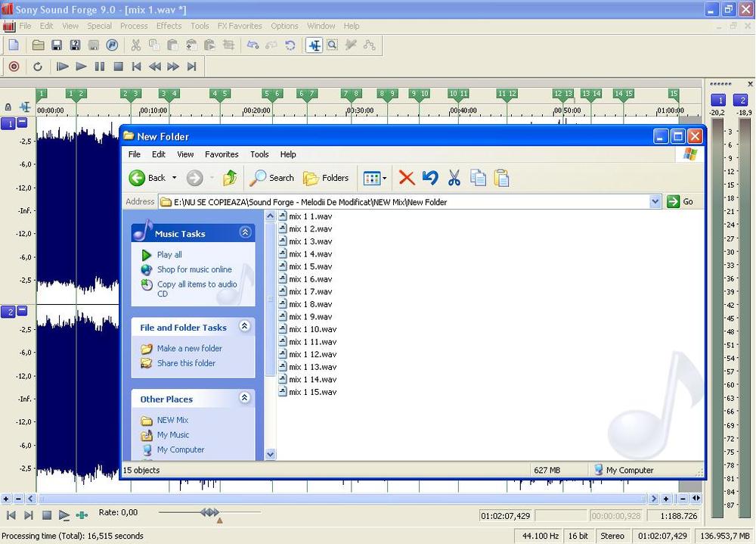Toggle channel 1 button in the level meters
This screenshot has width=756, height=544.
pyautogui.click(x=718, y=101)
